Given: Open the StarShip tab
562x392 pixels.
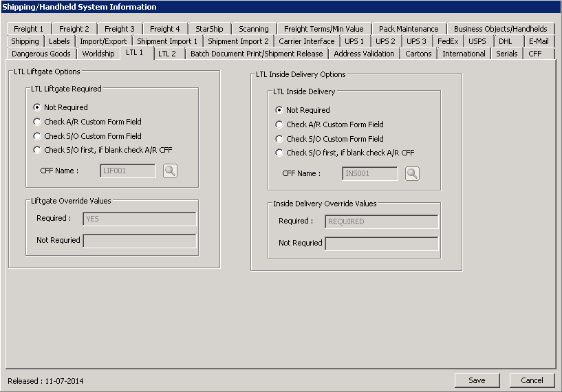Looking at the screenshot, I should (x=209, y=29).
